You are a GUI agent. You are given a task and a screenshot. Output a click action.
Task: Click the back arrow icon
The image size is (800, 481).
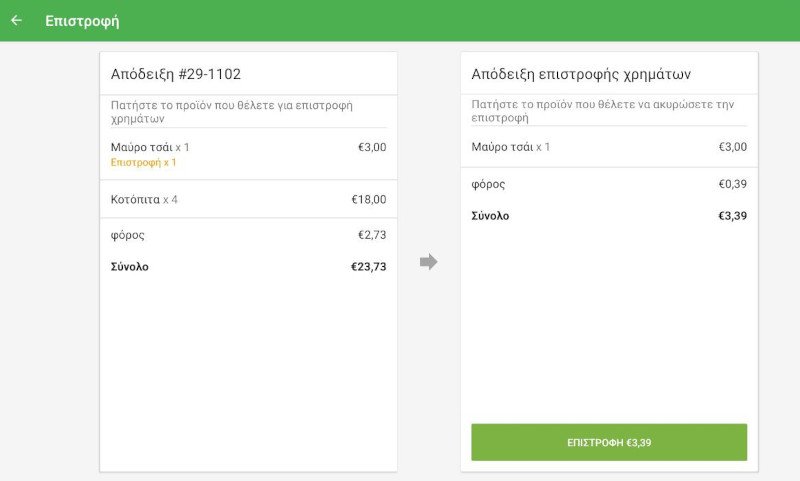coord(17,20)
